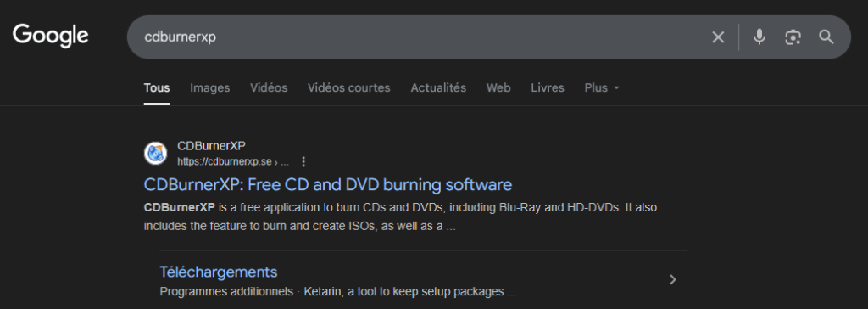Switch to the Vidéos tab

click(269, 87)
